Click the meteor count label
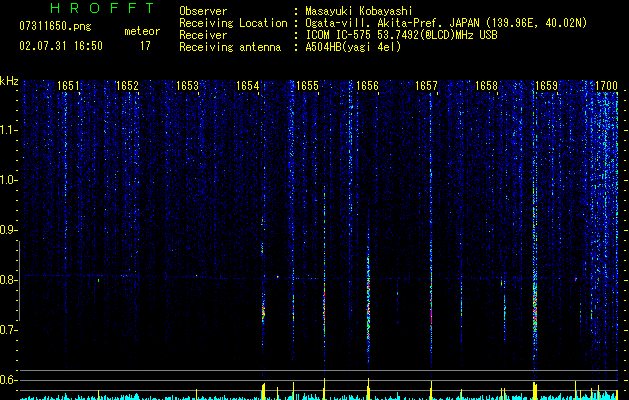This screenshot has height=400, width=629. pyautogui.click(x=142, y=31)
